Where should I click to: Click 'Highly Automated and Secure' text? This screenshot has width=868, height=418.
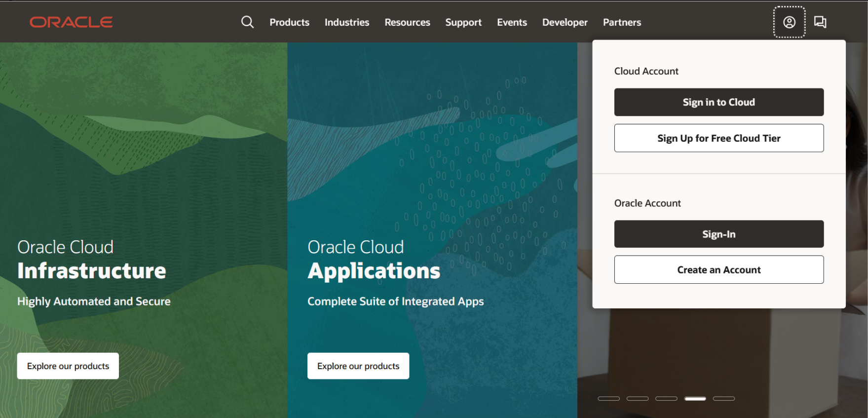click(x=94, y=302)
